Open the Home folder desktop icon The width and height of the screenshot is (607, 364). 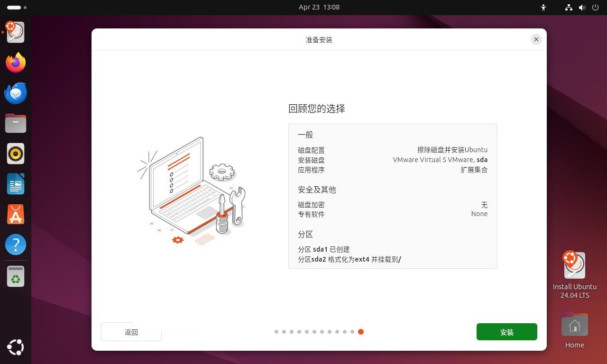tap(574, 326)
